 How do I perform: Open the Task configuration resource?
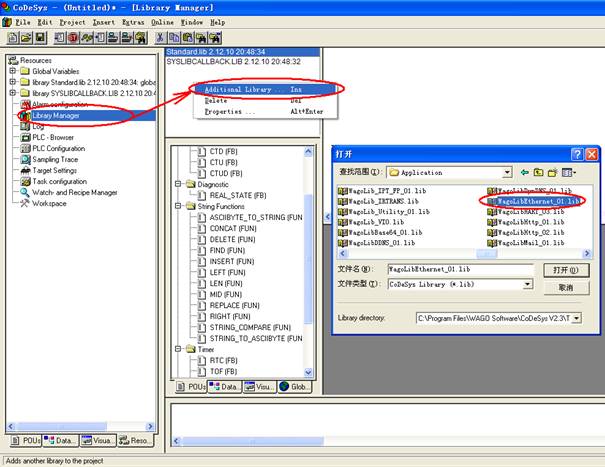pyautogui.click(x=59, y=181)
